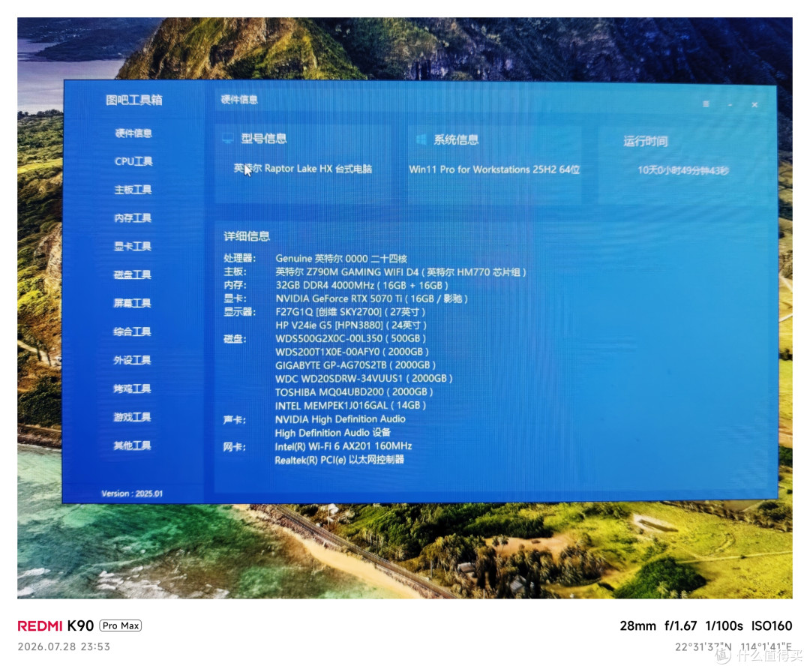Click the Genuine 英特尔 0000 二十四核 processor line
The height and width of the screenshot is (672, 810).
point(341,258)
